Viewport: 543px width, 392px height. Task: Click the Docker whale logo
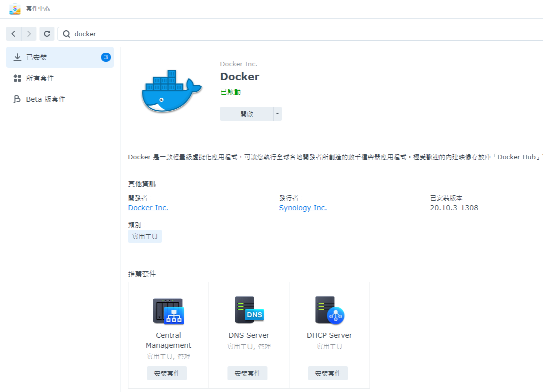click(x=172, y=91)
